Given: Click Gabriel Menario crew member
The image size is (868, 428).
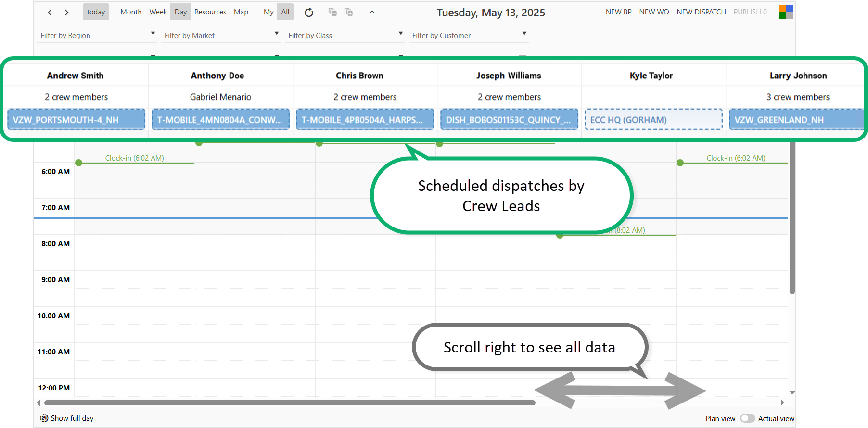Looking at the screenshot, I should click(220, 97).
